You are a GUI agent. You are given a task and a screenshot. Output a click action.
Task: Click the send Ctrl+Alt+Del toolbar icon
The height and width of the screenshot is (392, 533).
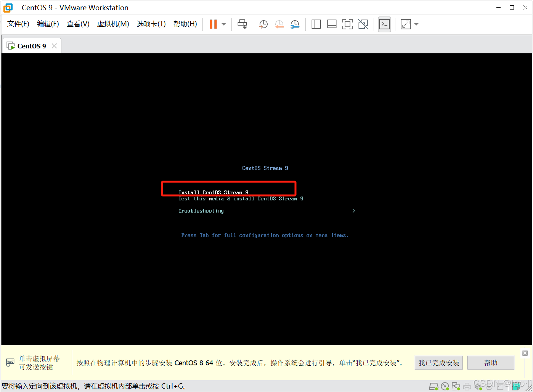242,24
